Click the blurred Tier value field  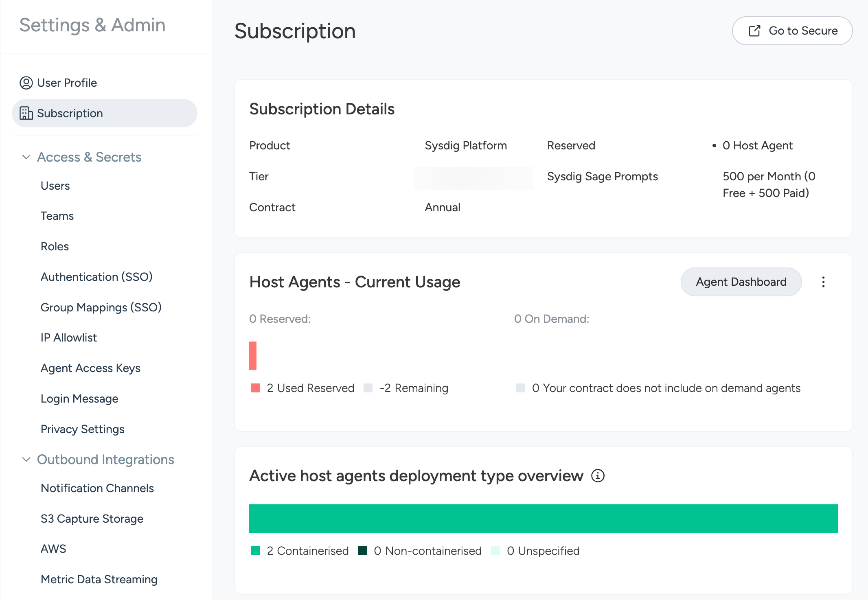coord(473,178)
